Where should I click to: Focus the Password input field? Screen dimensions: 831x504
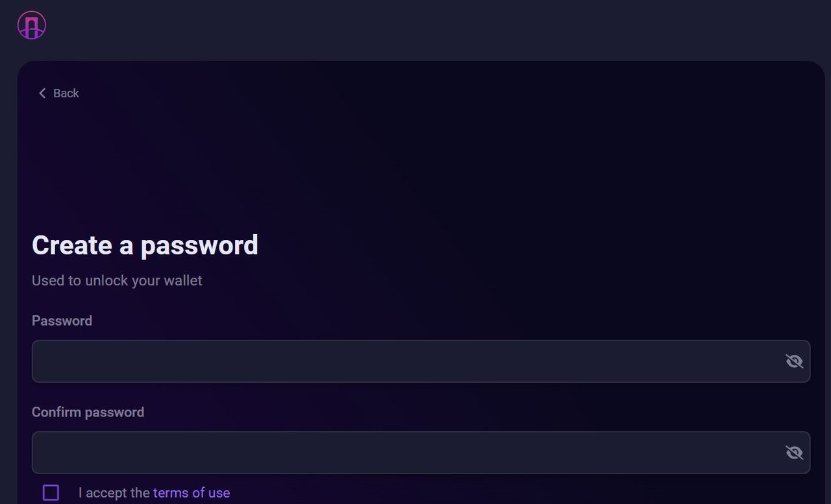[403, 361]
